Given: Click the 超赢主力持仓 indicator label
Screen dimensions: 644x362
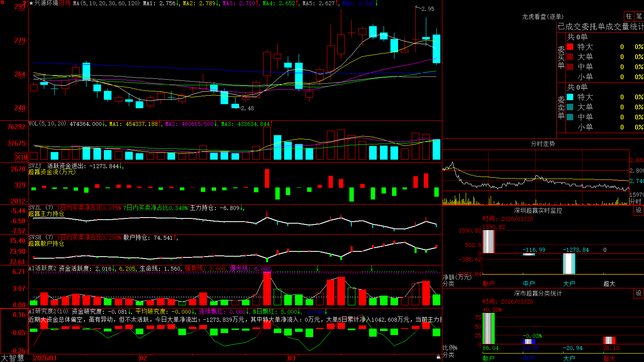Looking at the screenshot, I should tap(46, 214).
